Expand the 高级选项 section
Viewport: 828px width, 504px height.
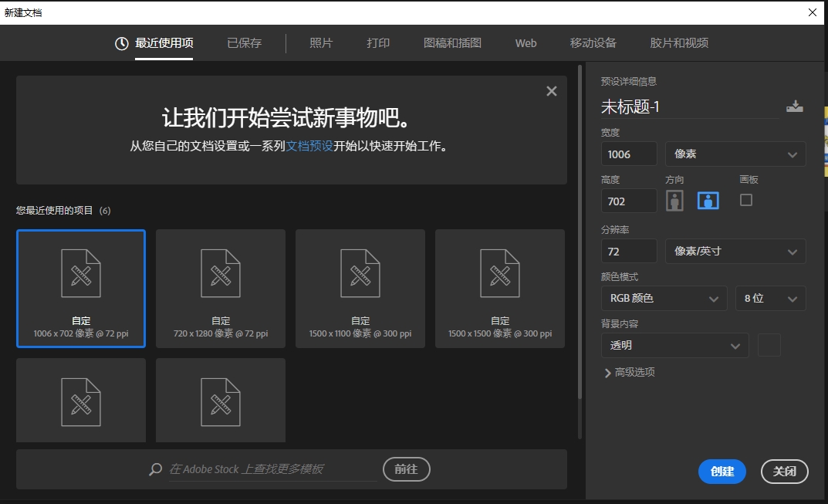tap(629, 373)
